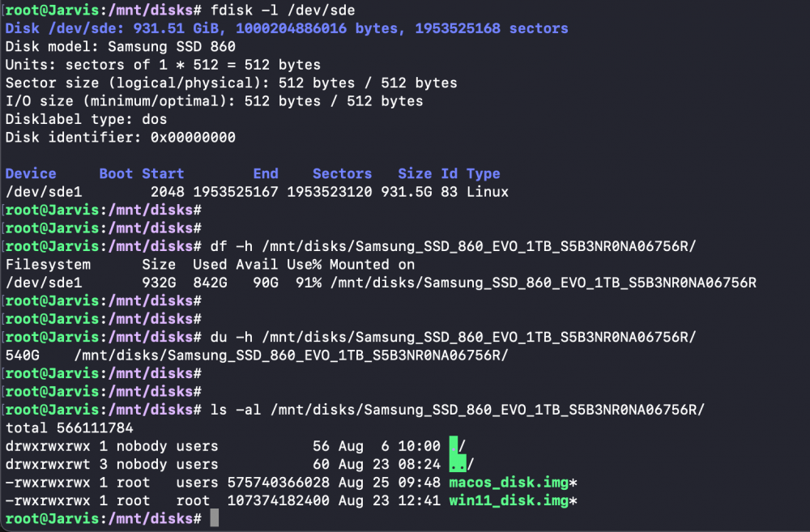Click the terminal cursor block at final prompt
810x532 pixels.
[x=215, y=518]
